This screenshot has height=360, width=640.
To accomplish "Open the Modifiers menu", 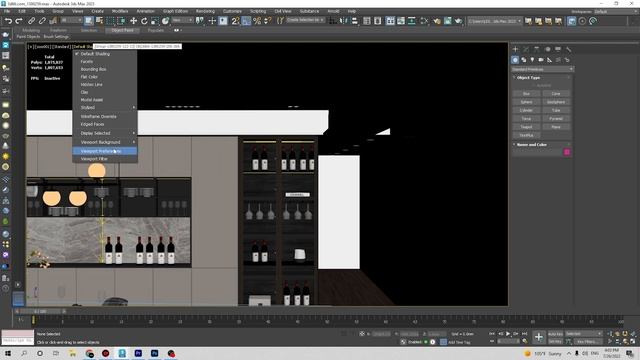I will pyautogui.click(x=120, y=11).
